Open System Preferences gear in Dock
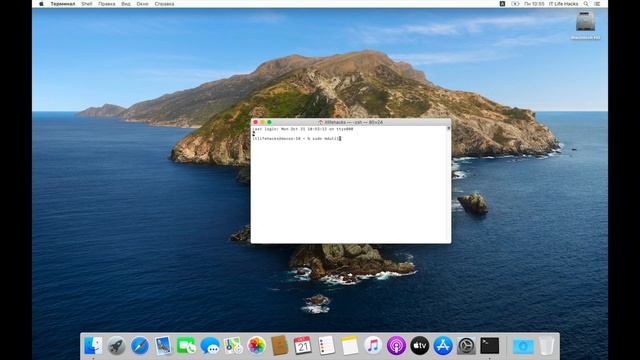This screenshot has height=360, width=640. [466, 346]
